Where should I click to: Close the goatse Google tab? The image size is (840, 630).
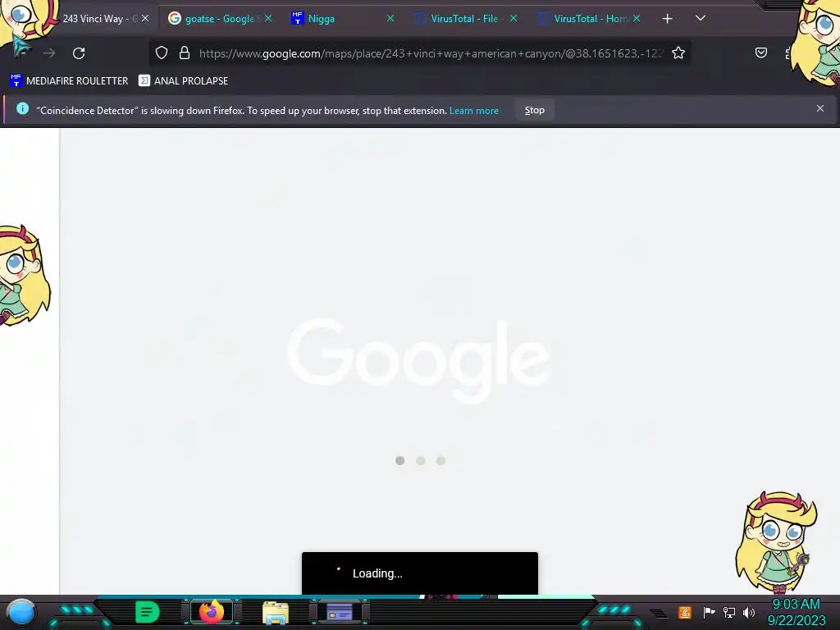point(268,18)
